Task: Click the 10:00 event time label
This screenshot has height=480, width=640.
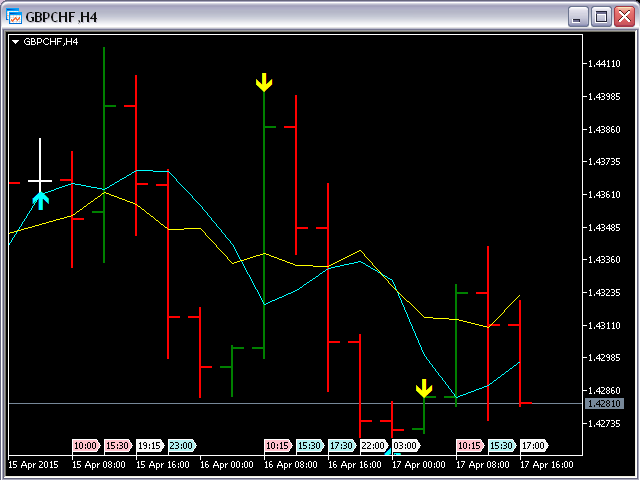Action: click(86, 445)
